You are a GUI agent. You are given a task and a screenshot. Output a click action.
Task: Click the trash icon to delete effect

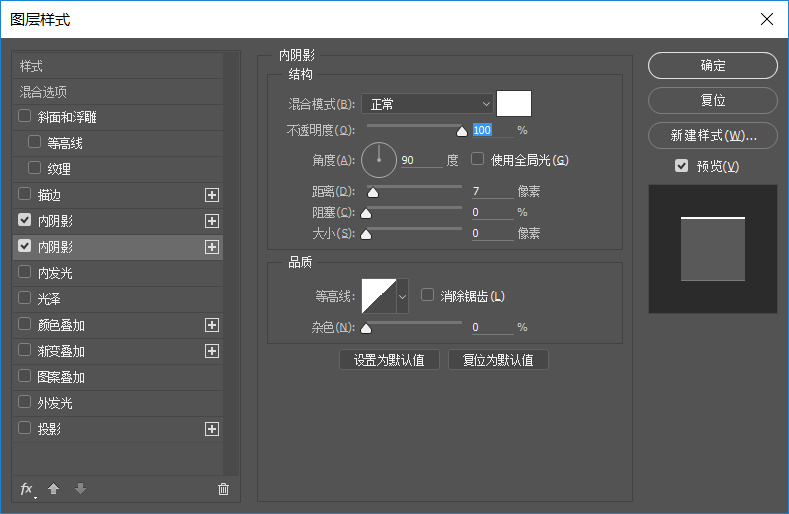pyautogui.click(x=223, y=489)
